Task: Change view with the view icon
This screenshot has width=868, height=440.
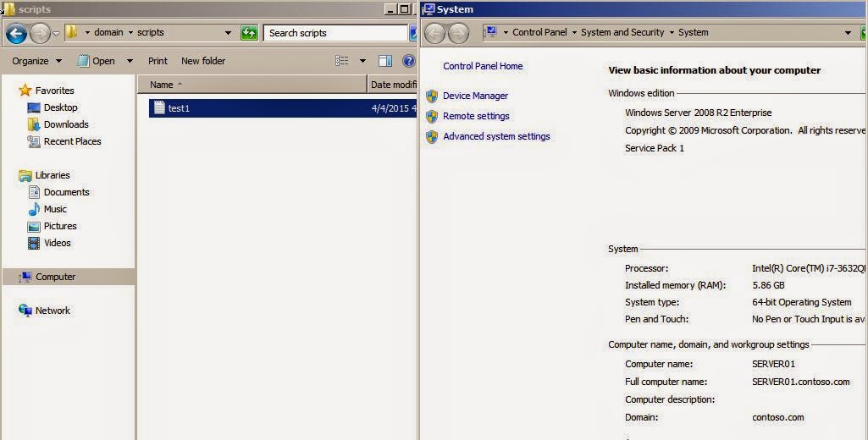Action: coord(341,61)
